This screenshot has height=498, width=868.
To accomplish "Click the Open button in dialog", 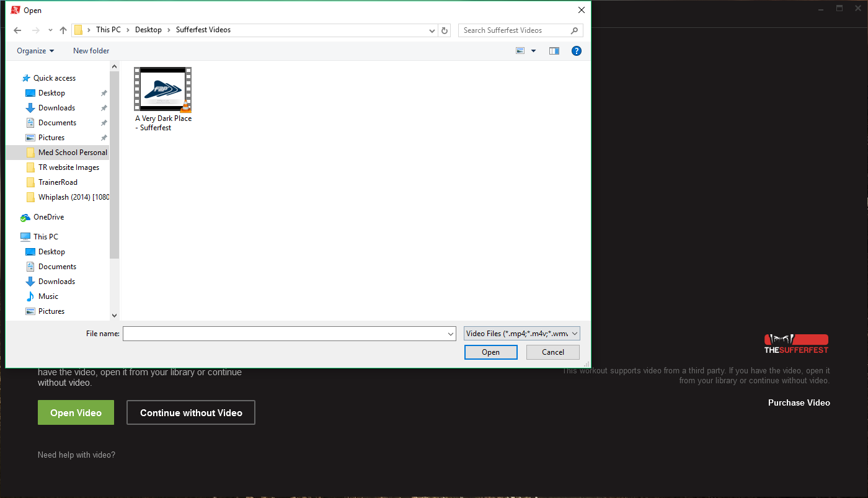I will pyautogui.click(x=490, y=352).
